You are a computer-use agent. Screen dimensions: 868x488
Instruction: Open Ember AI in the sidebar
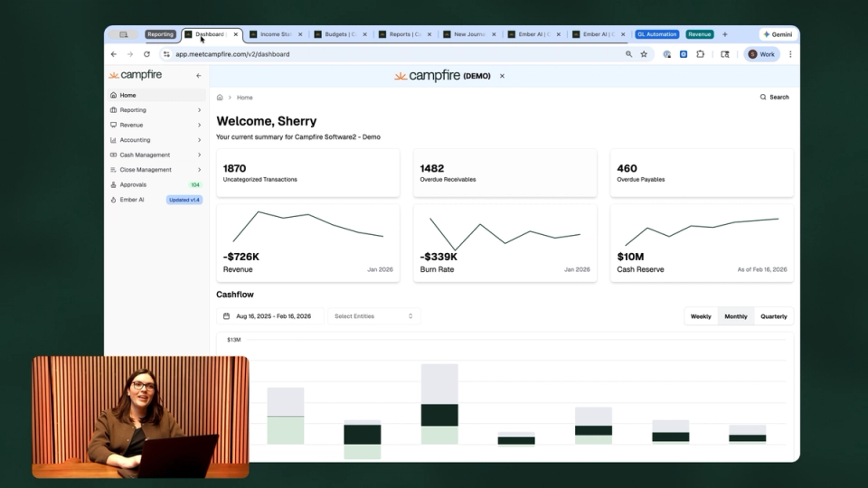[x=156, y=200]
